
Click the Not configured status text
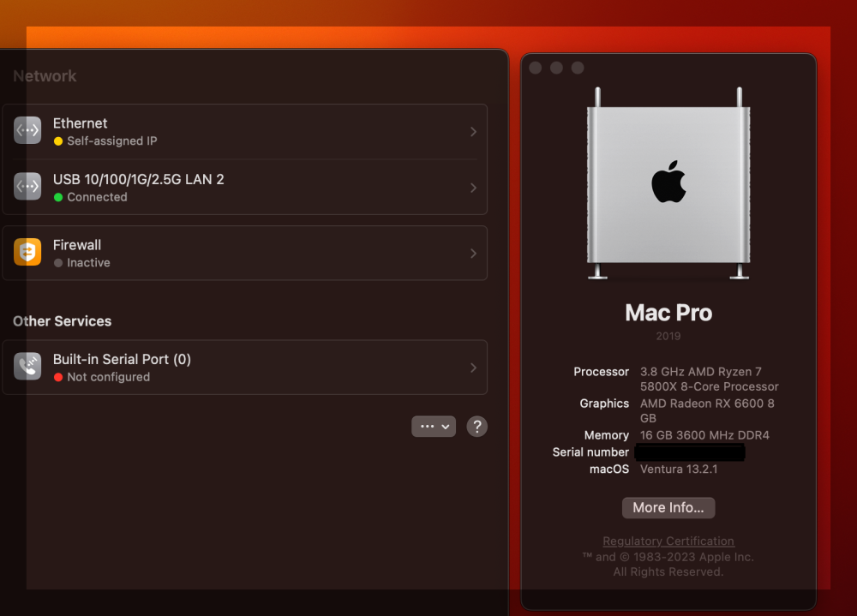108,377
